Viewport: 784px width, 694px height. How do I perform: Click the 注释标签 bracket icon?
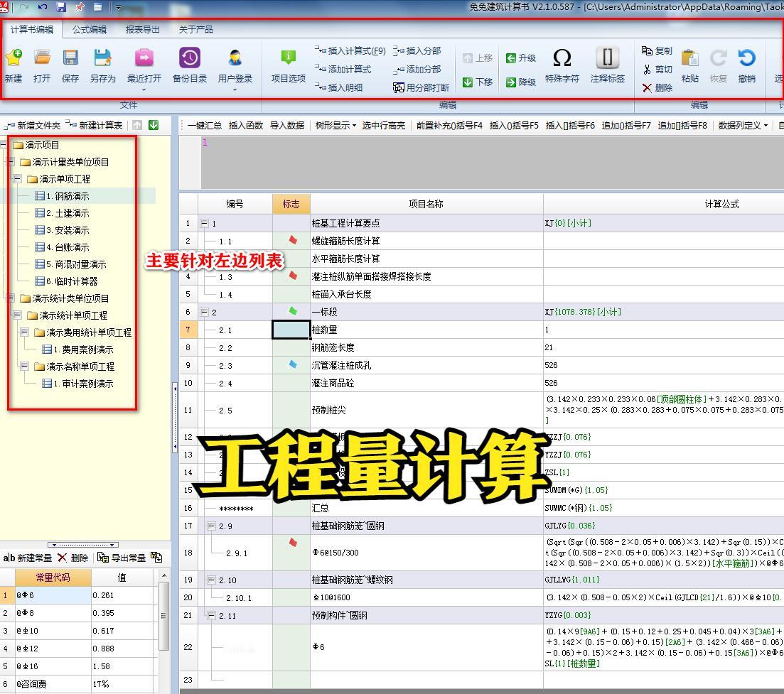point(607,59)
